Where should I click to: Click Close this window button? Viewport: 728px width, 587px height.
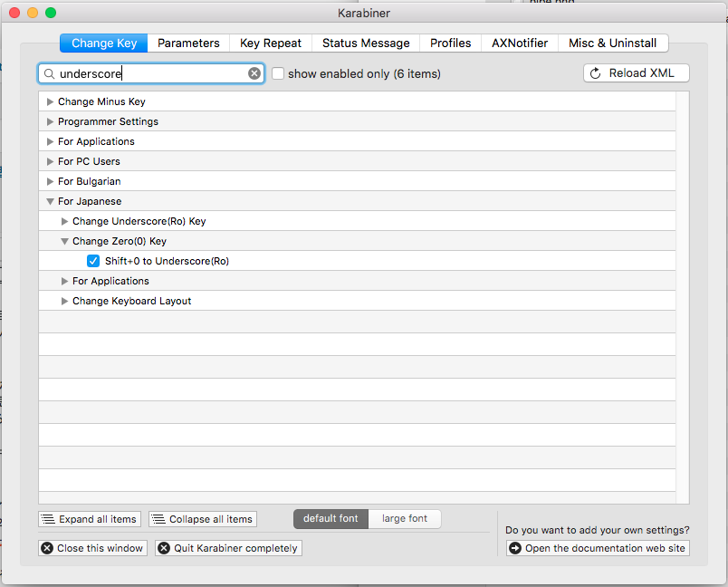click(93, 548)
